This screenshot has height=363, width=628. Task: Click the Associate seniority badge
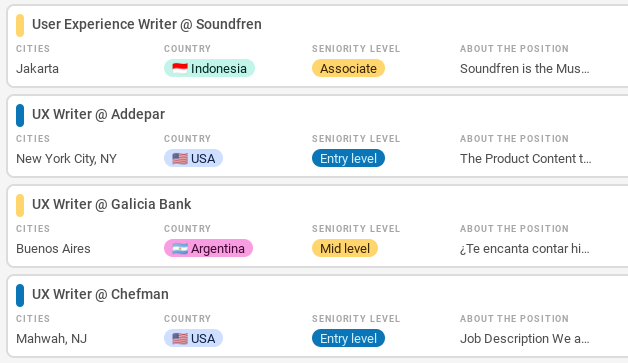[x=348, y=69]
